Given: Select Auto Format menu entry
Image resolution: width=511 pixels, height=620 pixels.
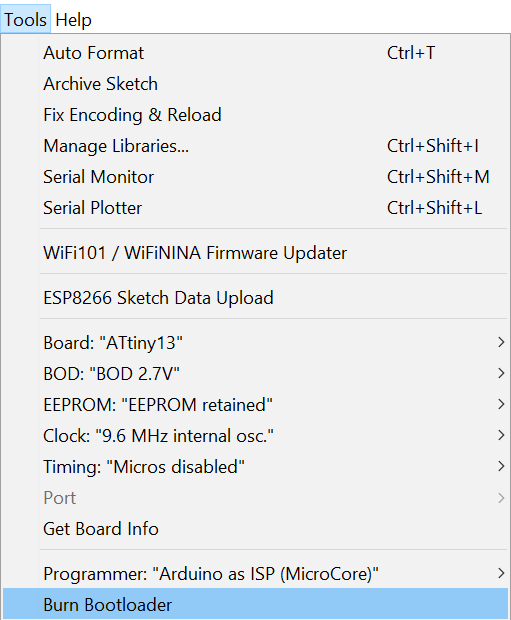Looking at the screenshot, I should (255, 53).
